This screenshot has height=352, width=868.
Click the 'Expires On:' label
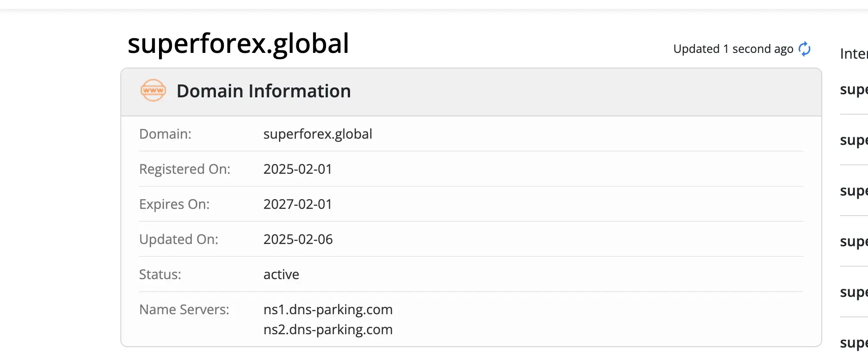click(174, 204)
